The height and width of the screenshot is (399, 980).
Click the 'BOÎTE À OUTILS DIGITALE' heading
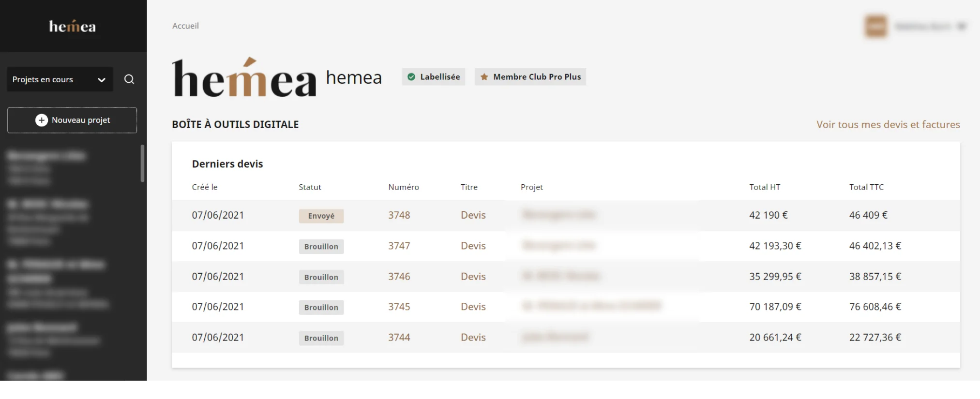pyautogui.click(x=235, y=124)
